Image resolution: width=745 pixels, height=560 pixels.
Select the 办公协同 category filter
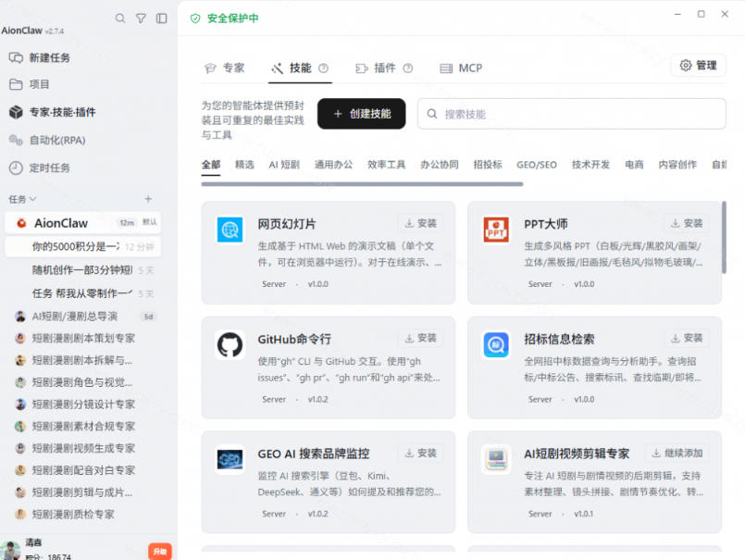440,165
